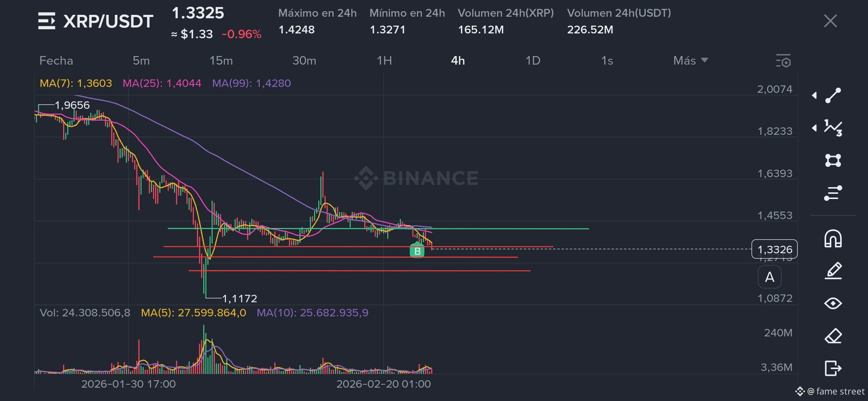Select the eraser tool
Viewport: 868px width, 401px height.
point(833,336)
